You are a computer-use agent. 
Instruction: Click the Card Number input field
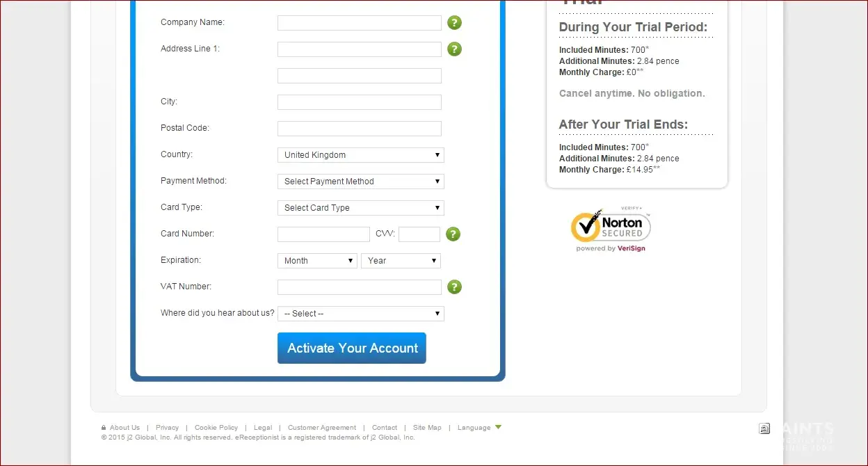323,234
